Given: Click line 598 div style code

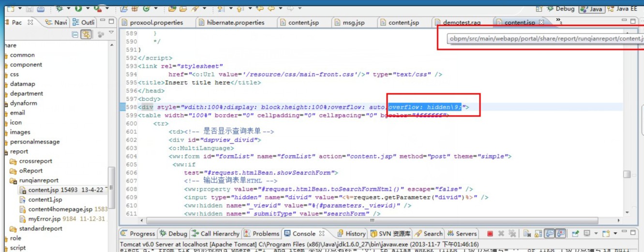Looking at the screenshot, I should click(x=303, y=107).
